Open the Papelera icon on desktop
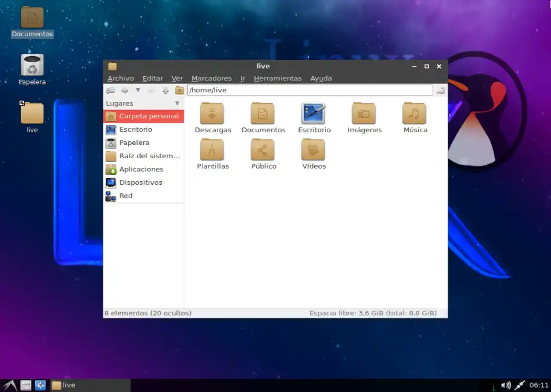 point(32,66)
